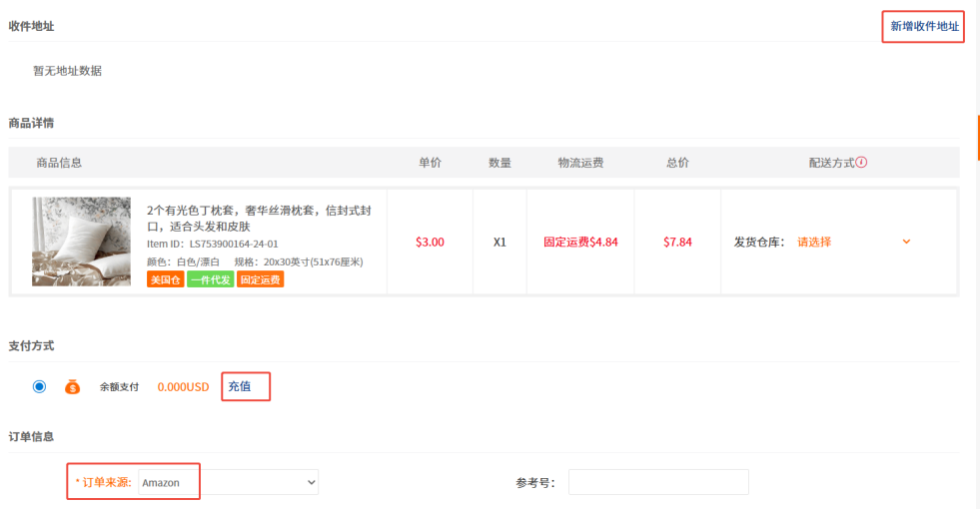Click the 固定运费$4.84 shipping fee
The image size is (980, 509).
click(580, 242)
